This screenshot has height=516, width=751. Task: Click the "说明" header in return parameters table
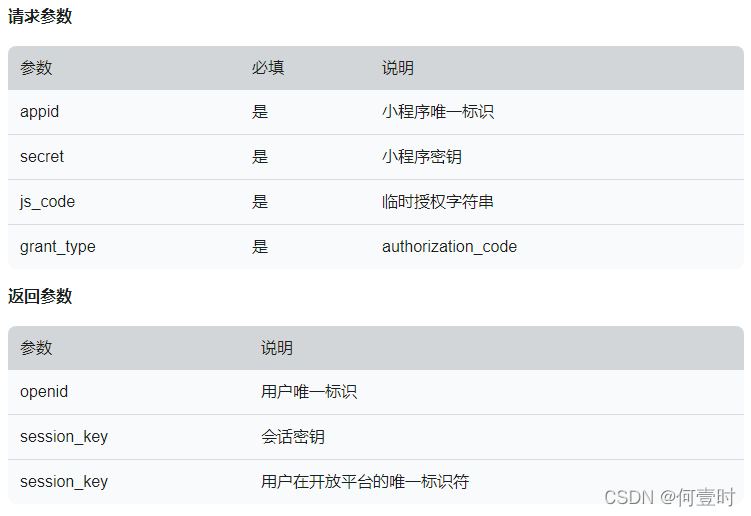pos(276,348)
